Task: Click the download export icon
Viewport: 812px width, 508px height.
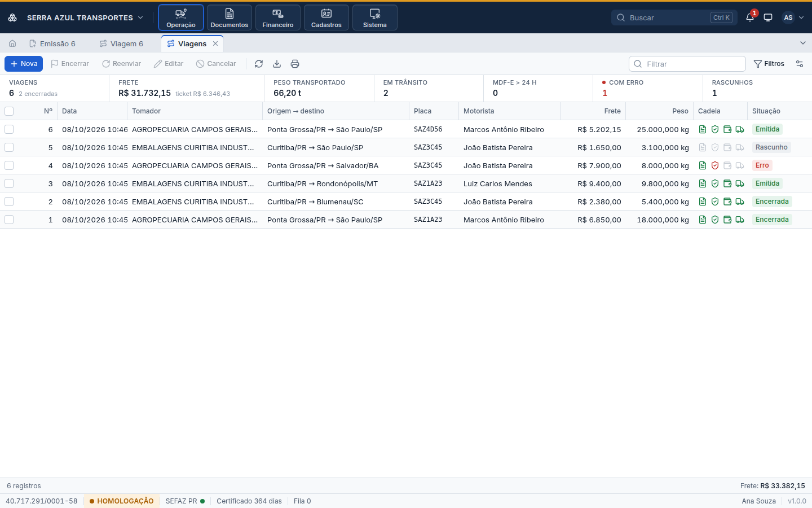Action: (277, 64)
